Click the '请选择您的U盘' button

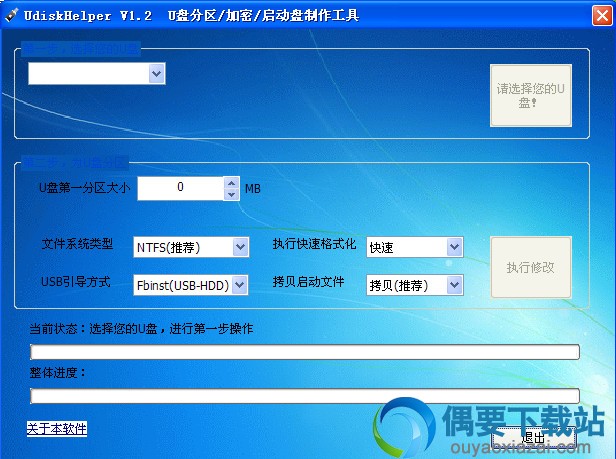531,95
